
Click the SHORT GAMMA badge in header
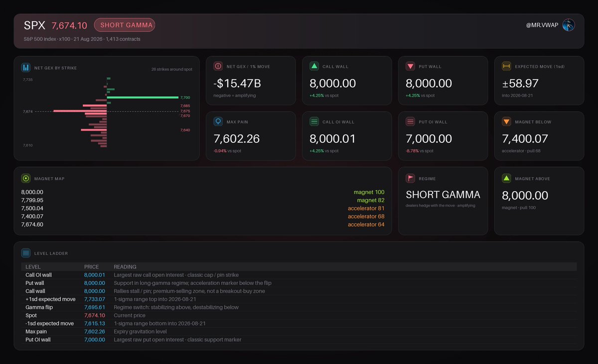pyautogui.click(x=125, y=25)
